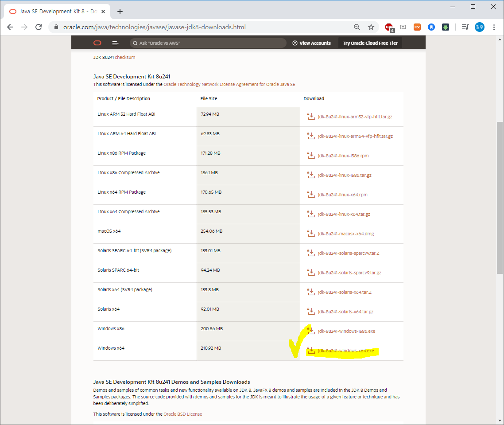Open the JDK 8u241 checksum link
The width and height of the screenshot is (504, 425).
click(125, 57)
